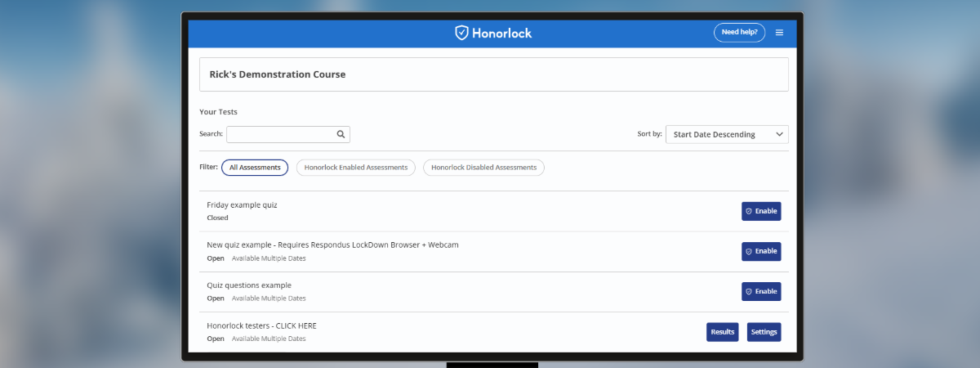Viewport: 980px width, 368px height.
Task: Click New quiz example Respondus LockDown title
Action: tap(332, 245)
